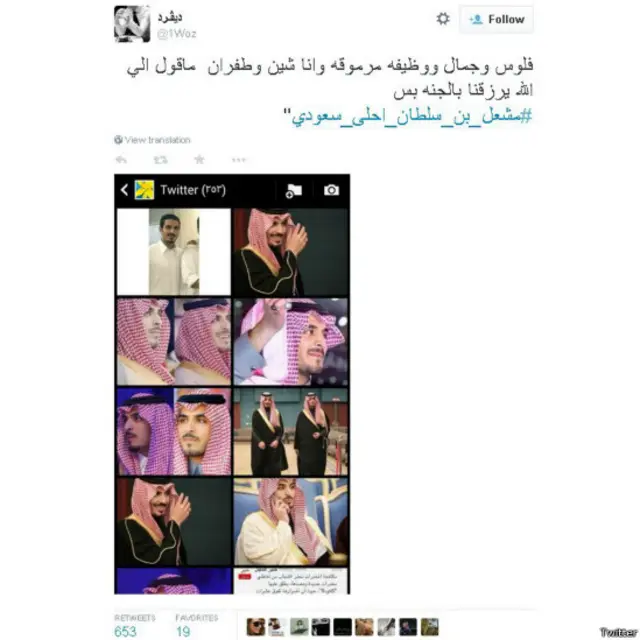Click the Follow button
640x640 pixels.
[x=496, y=19]
